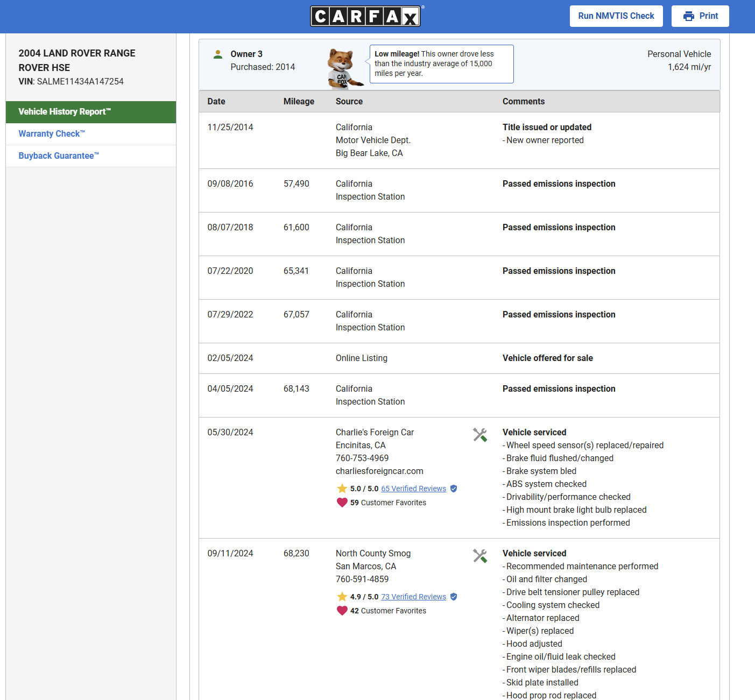This screenshot has width=755, height=700.
Task: Click the Purchased: 2014 text
Action: coord(263,67)
